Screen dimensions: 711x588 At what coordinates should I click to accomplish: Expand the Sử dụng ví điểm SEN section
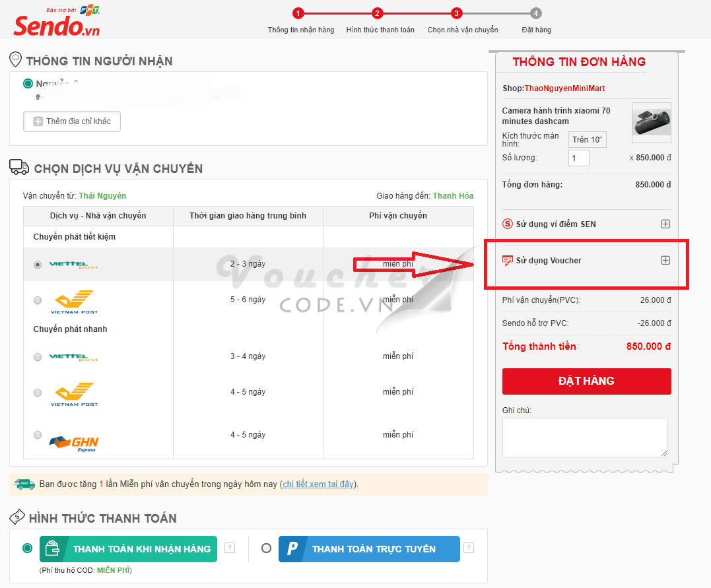coord(665,224)
